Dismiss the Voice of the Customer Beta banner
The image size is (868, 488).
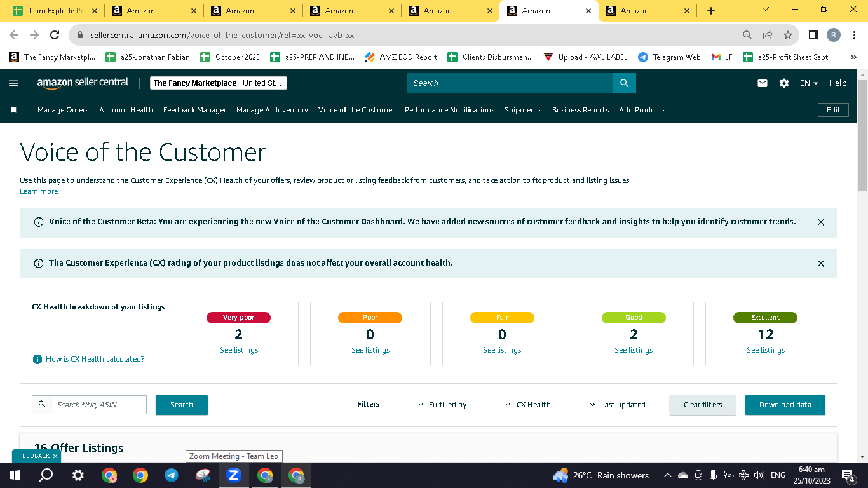(821, 222)
